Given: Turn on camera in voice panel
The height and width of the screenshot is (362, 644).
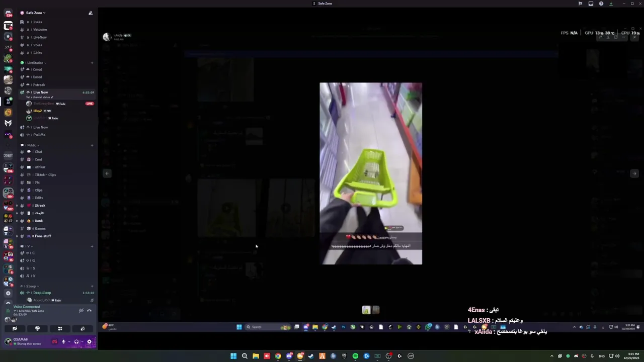Looking at the screenshot, I should [x=15, y=328].
